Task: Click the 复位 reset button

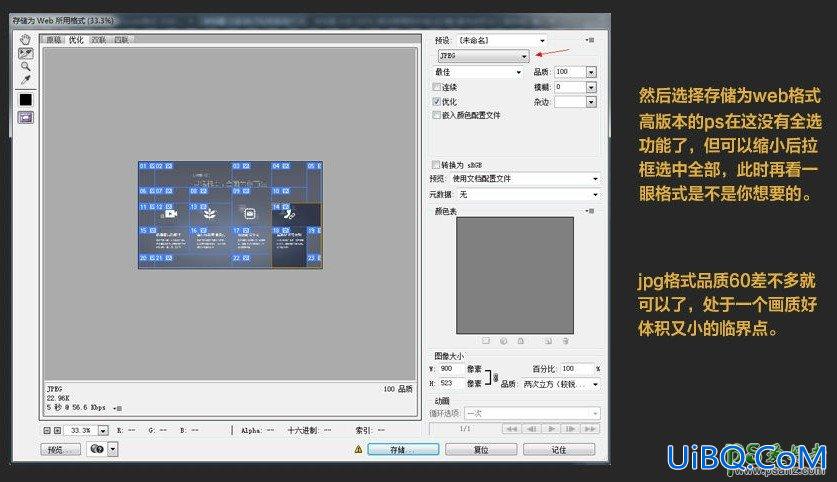Action: 481,450
